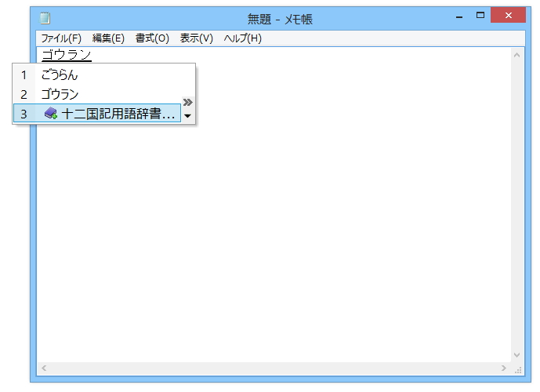Click vertical scrollbar down arrow
Image resolution: width=540 pixels, height=392 pixels.
(x=516, y=355)
